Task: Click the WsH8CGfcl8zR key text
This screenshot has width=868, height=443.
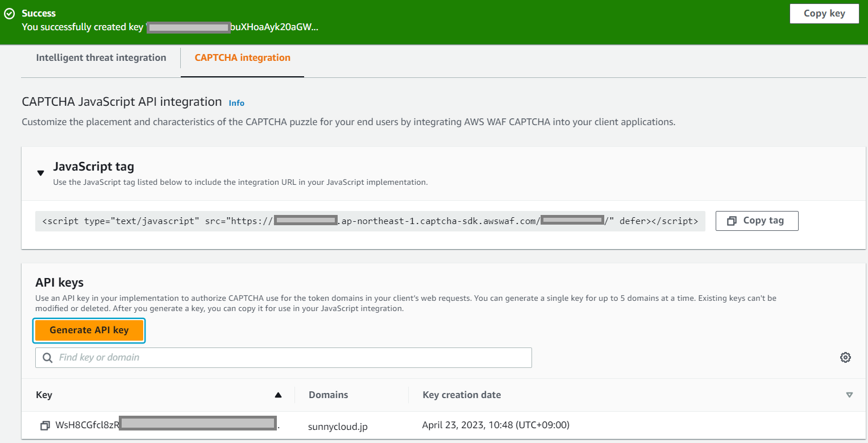Action: point(88,425)
